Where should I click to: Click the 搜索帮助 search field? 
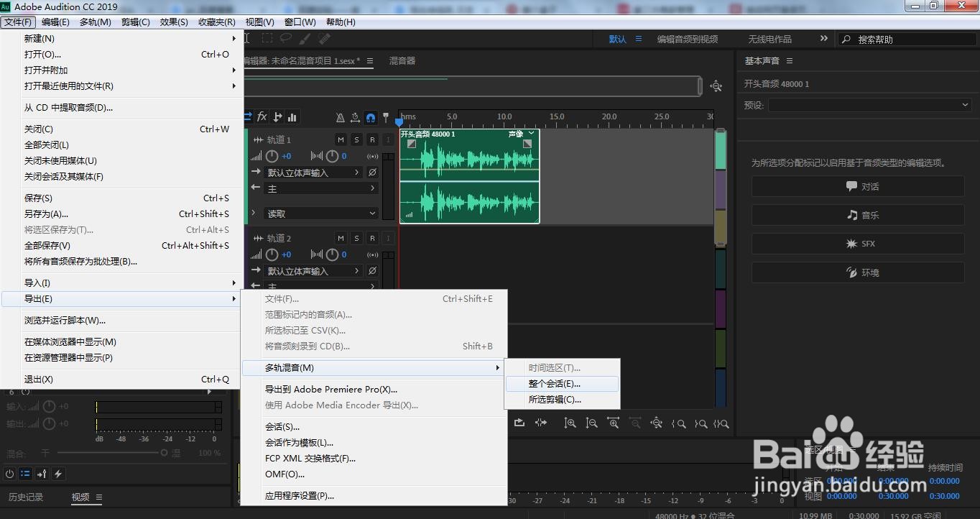click(910, 39)
